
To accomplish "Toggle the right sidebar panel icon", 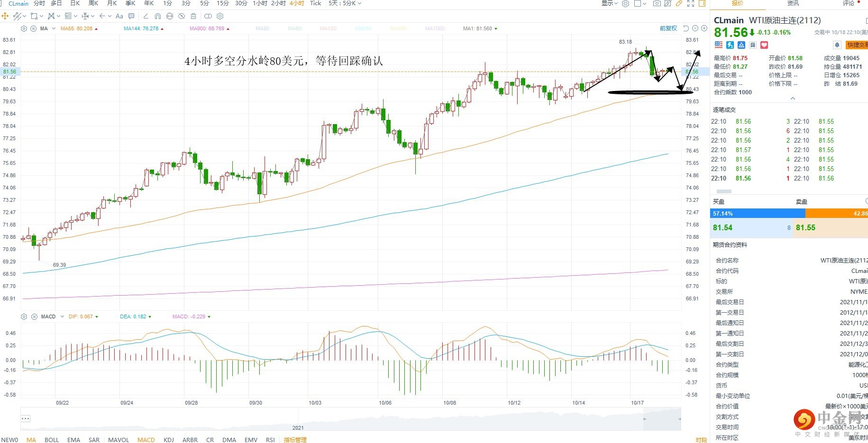I will click(x=702, y=3).
